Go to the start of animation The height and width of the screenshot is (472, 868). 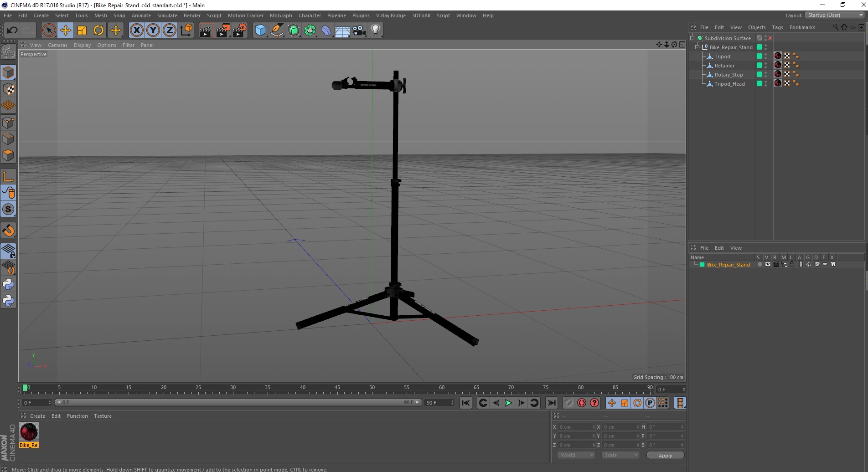465,403
